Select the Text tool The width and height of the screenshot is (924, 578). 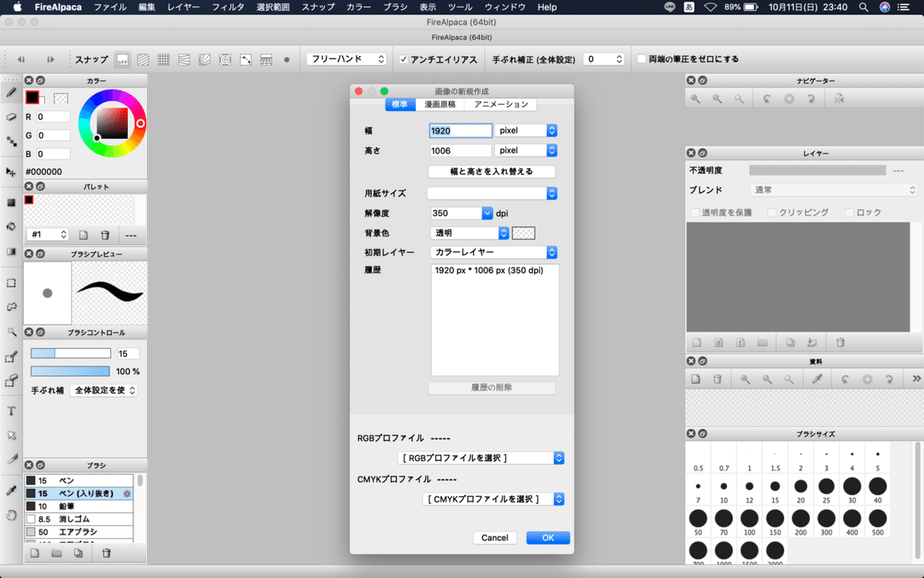pyautogui.click(x=12, y=411)
